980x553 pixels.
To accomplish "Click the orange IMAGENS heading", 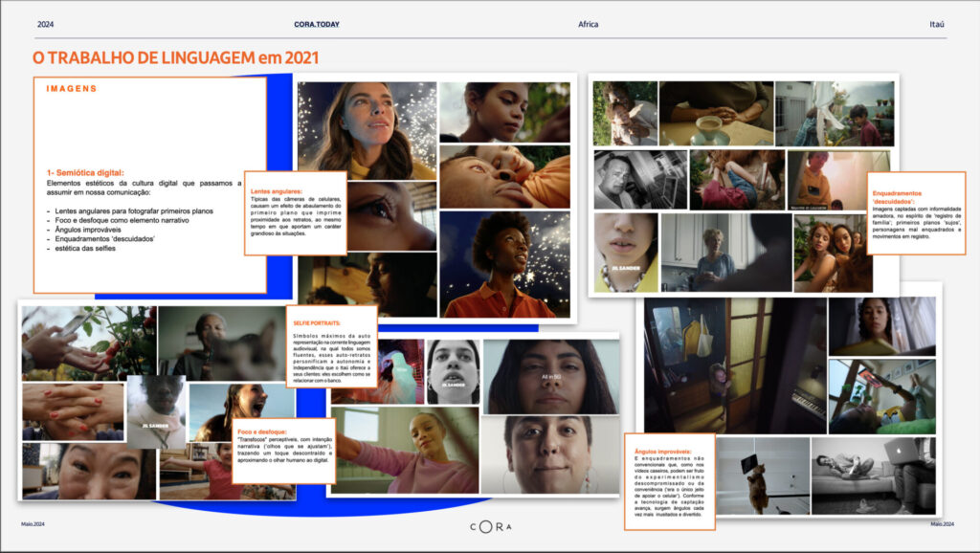I will tap(72, 89).
